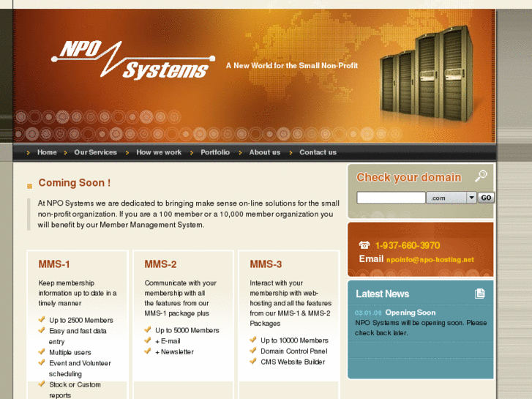Open the Opening Soon news item
This screenshot has height=399, width=532.
tap(411, 313)
